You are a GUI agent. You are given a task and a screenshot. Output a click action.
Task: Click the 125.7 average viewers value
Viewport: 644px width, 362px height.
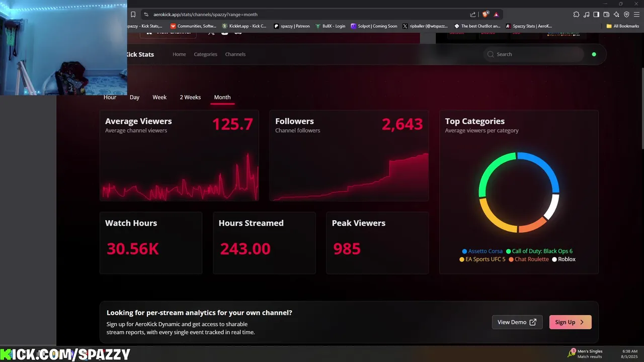click(232, 124)
